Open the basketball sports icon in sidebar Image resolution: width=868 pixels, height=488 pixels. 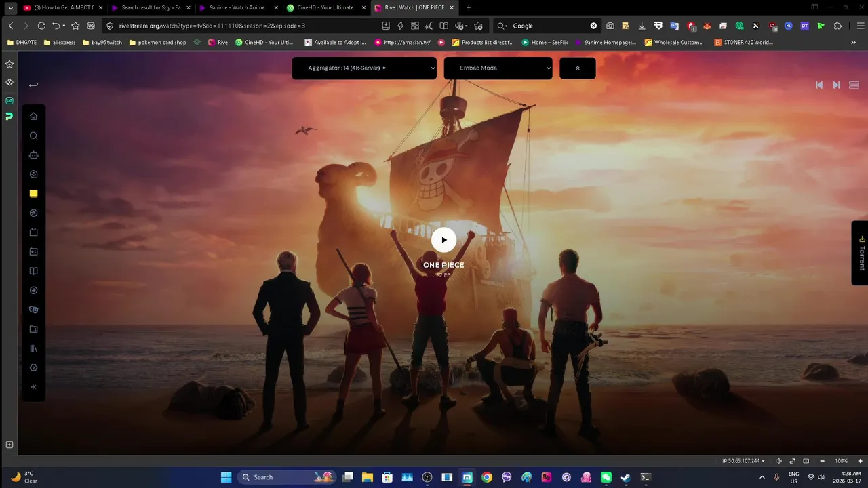click(x=33, y=213)
